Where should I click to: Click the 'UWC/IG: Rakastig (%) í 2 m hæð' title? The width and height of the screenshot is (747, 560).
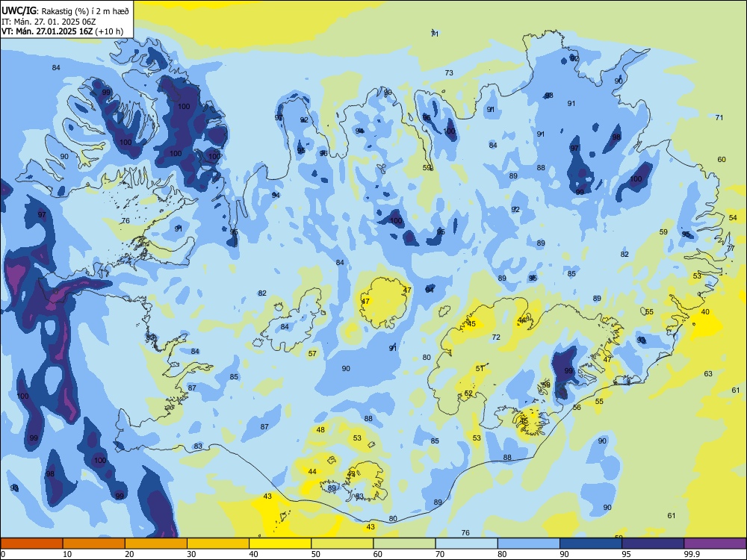coord(65,10)
